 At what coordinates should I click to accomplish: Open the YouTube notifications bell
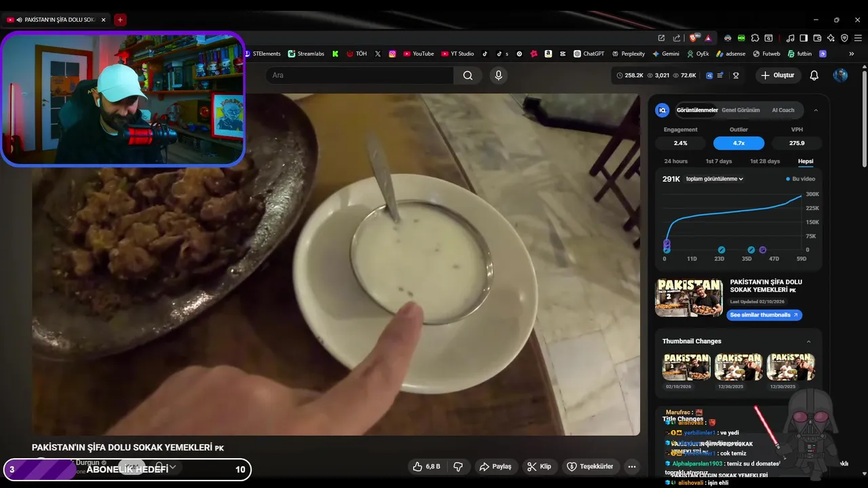pos(814,75)
